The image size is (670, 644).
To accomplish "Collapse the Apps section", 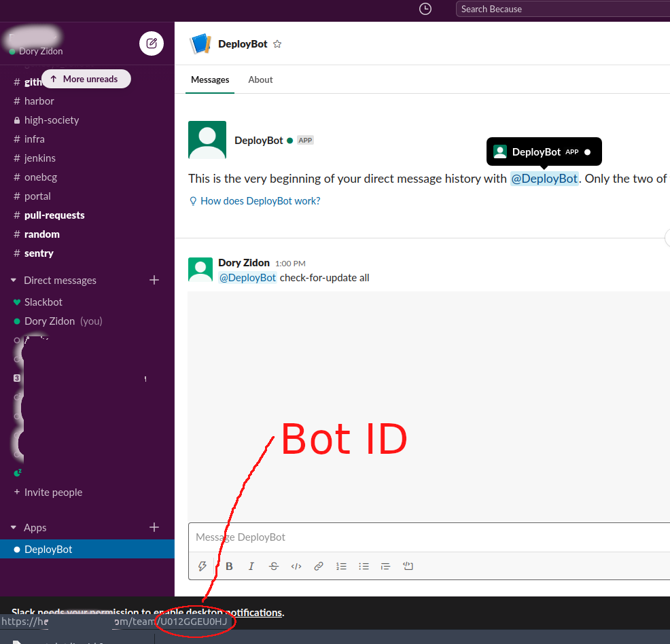I will pyautogui.click(x=14, y=528).
